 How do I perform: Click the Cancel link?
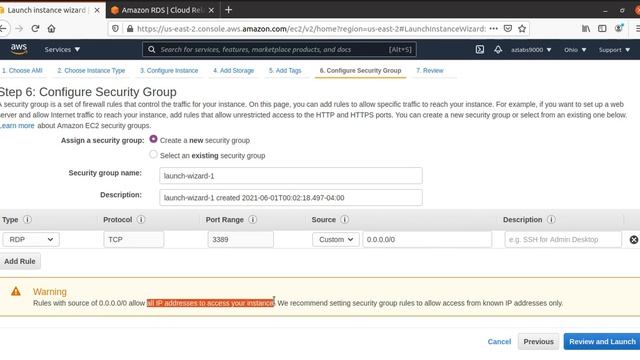click(499, 342)
